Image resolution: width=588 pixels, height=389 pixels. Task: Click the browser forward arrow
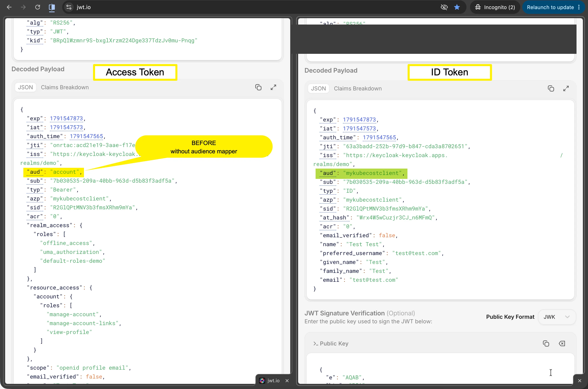[23, 7]
